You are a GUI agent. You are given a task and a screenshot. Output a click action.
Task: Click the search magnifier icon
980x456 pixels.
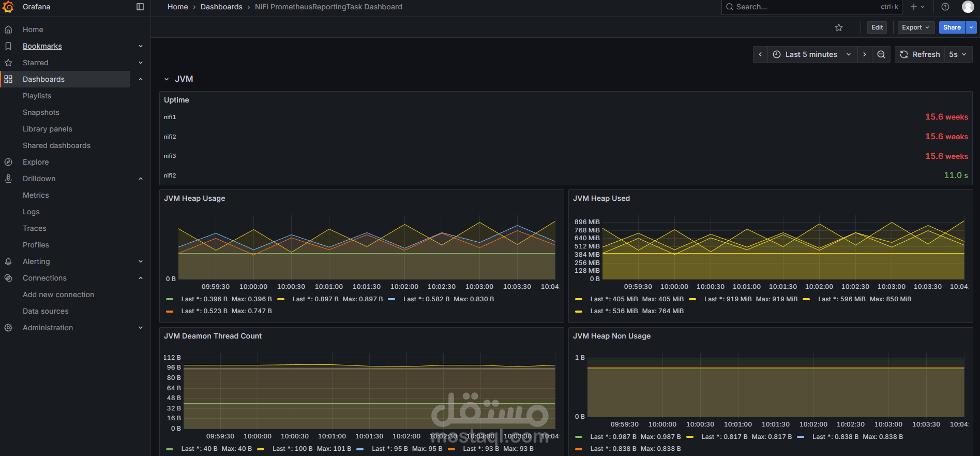(x=730, y=7)
